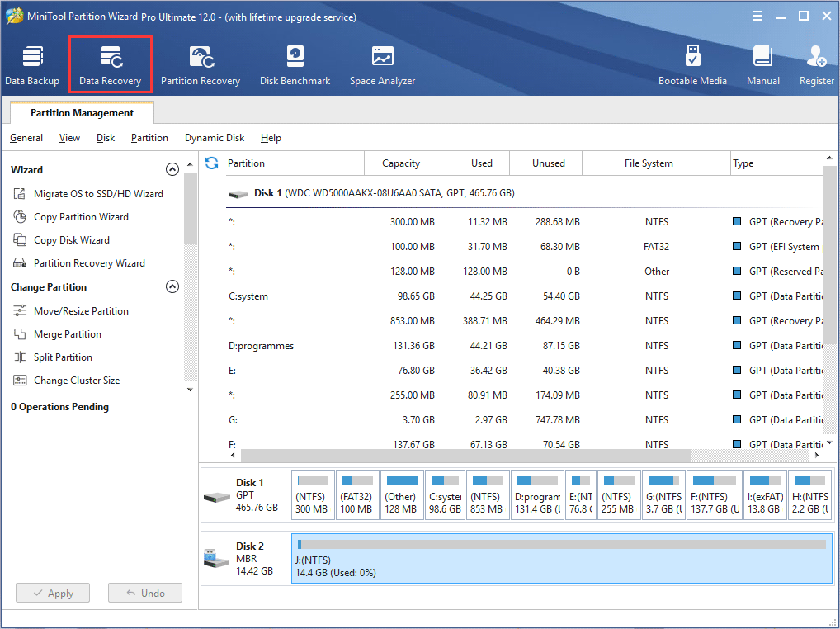
Task: Select the (Other) 128 MB block in disk map
Action: pyautogui.click(x=401, y=495)
